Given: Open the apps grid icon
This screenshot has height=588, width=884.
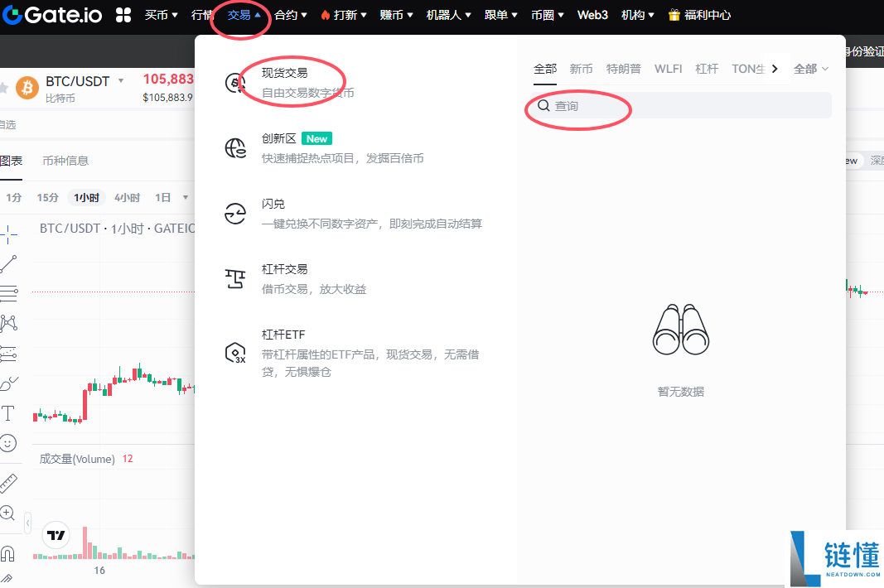Looking at the screenshot, I should pos(123,14).
